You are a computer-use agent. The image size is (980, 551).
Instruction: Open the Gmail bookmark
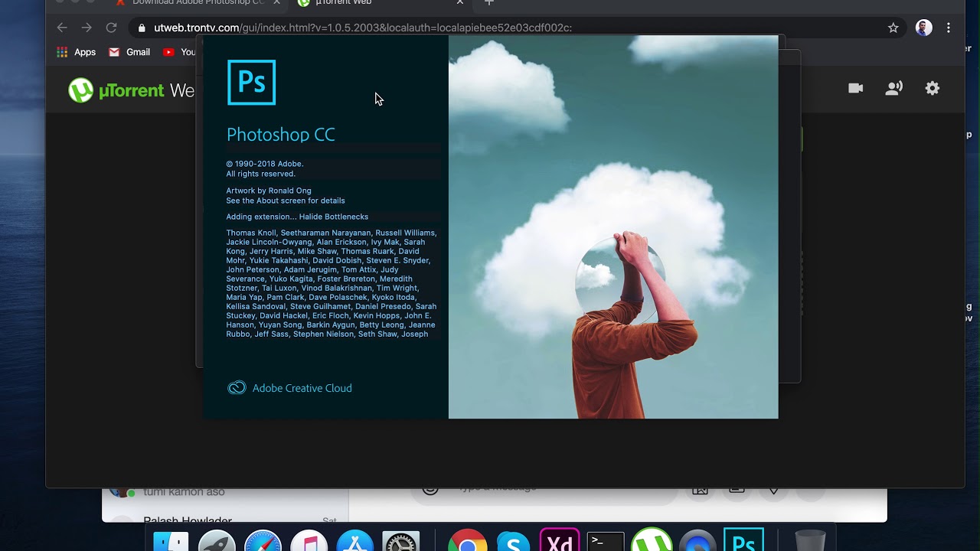(x=129, y=52)
